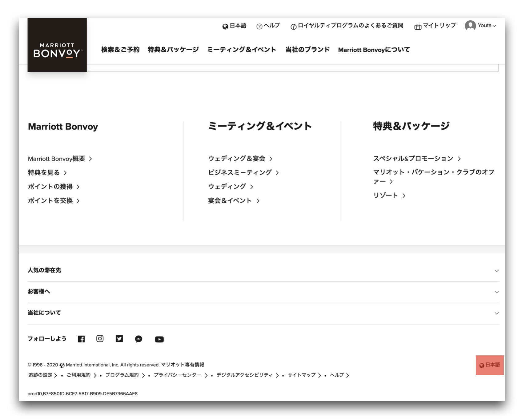This screenshot has width=522, height=420.
Task: Open the 当社のブランド menu
Action: click(x=307, y=50)
